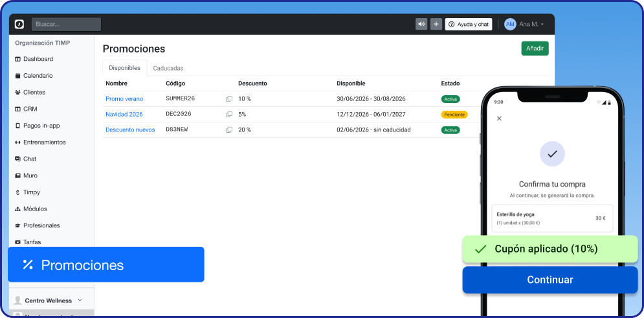Click the TIMP logo icon in top bar
644x318 pixels.
tap(19, 24)
